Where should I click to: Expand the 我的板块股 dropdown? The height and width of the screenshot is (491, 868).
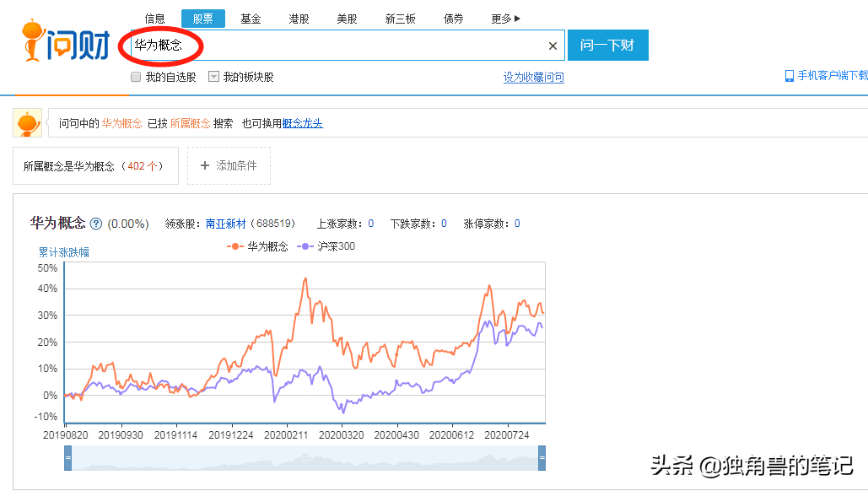(x=213, y=77)
